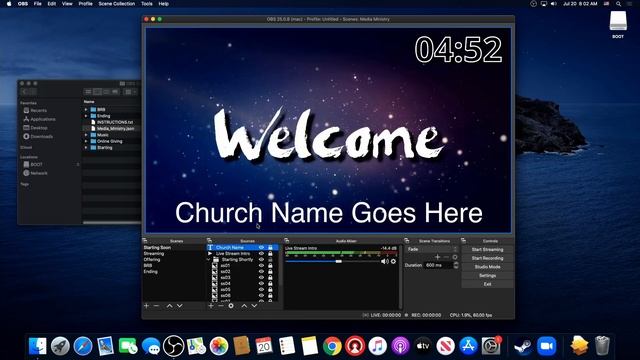Screen dimensions: 640x360
Task: Toggle lock on Church Name source
Action: click(x=270, y=247)
